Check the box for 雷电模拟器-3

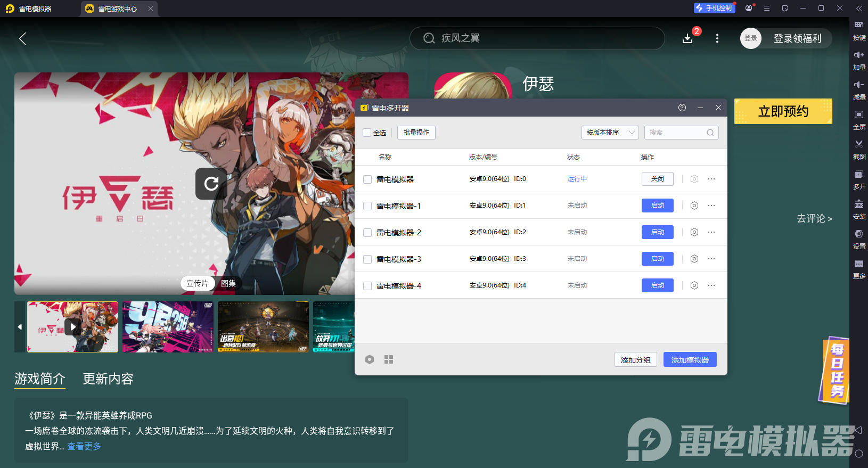coord(367,259)
